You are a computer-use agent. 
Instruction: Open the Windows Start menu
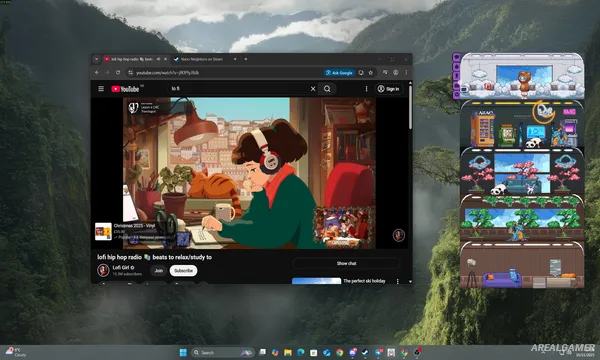click(x=183, y=352)
